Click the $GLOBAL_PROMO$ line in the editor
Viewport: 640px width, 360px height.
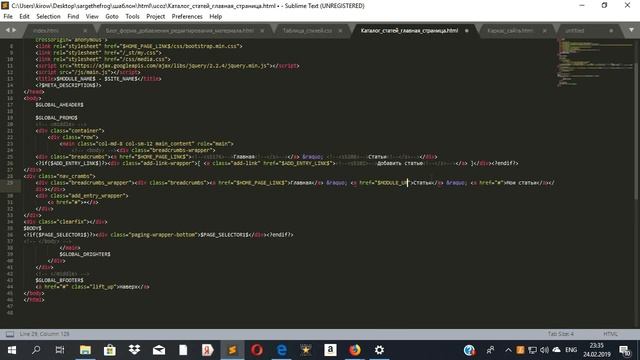56,118
